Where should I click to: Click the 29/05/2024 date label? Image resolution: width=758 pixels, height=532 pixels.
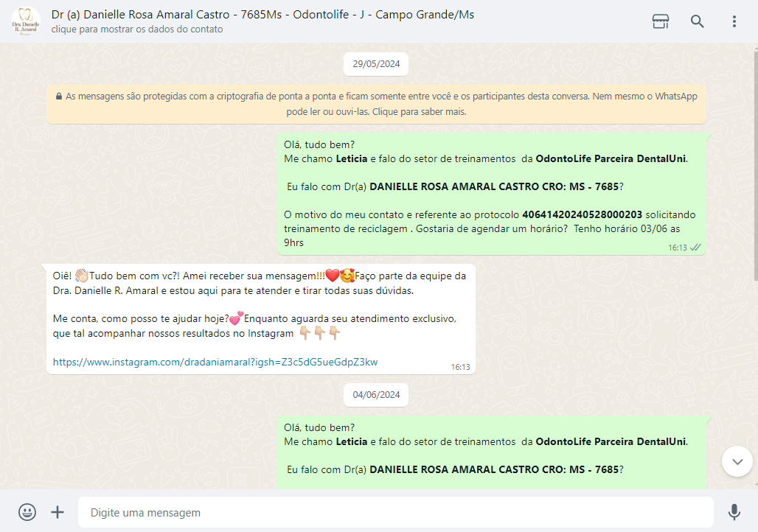click(376, 64)
